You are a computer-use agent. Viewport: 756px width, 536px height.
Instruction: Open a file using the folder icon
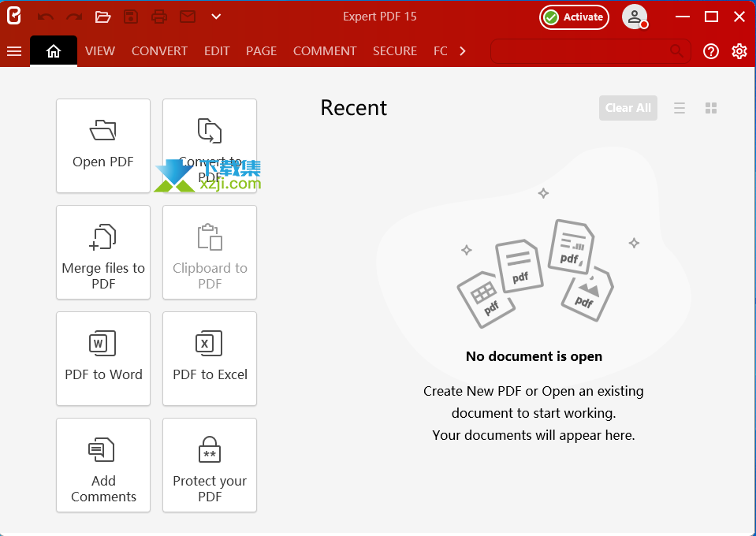click(x=102, y=17)
